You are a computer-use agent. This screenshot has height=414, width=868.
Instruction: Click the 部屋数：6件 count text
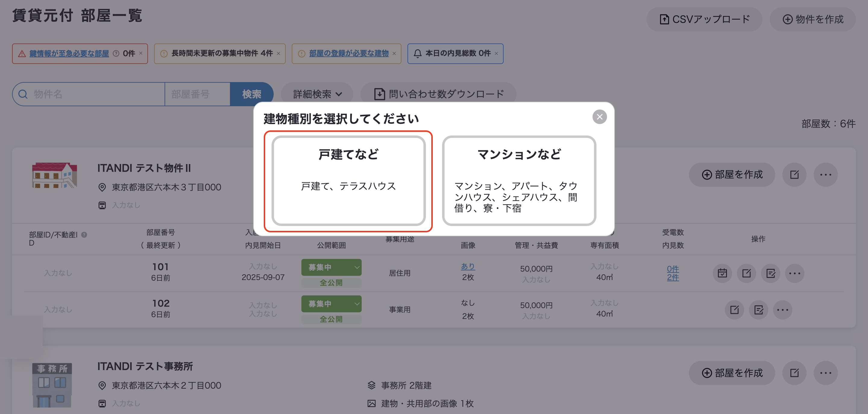[828, 124]
